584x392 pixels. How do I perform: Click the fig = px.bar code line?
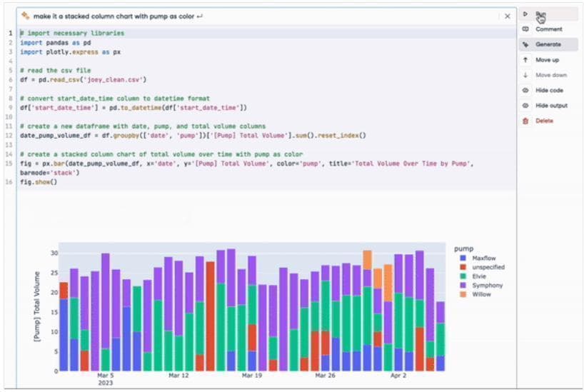(x=246, y=164)
